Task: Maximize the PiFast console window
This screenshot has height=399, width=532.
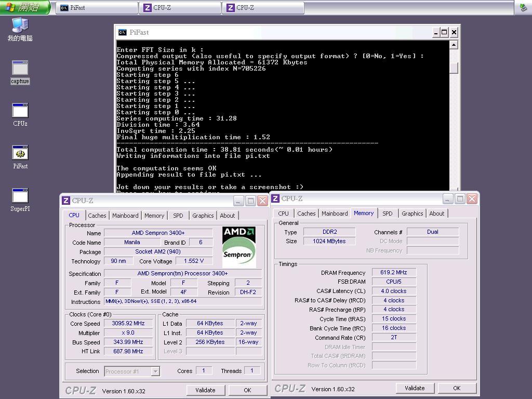Action: click(x=445, y=32)
